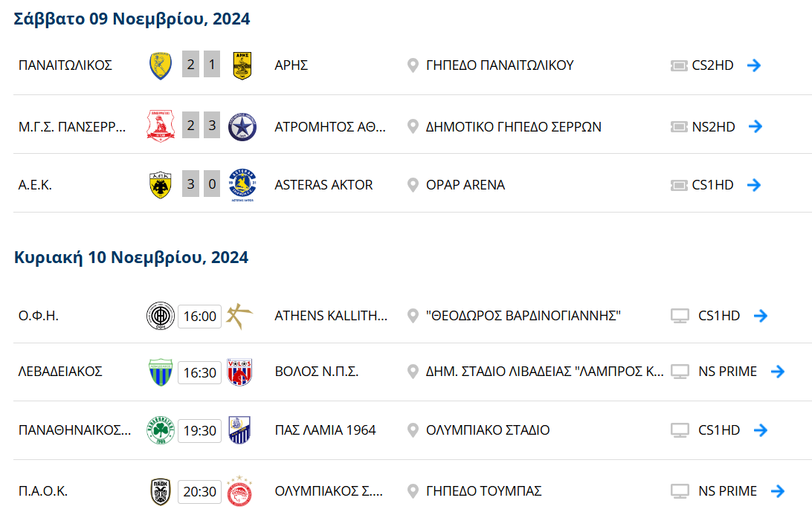This screenshot has height=515, width=812.
Task: Click the 16:00 kickoff time box
Action: pyautogui.click(x=199, y=317)
